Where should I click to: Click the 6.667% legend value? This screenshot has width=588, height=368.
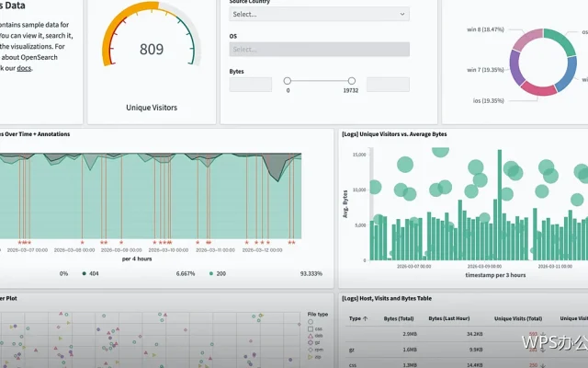[186, 273]
